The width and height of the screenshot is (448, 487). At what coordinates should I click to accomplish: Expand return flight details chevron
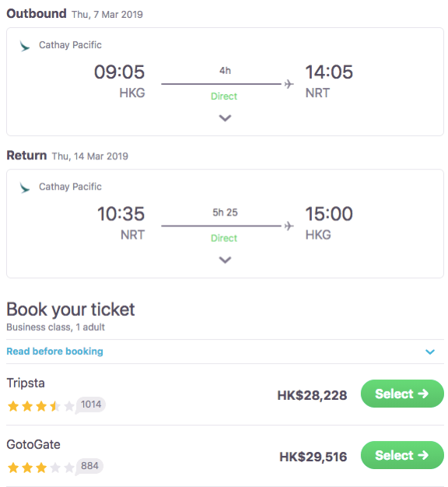[225, 260]
